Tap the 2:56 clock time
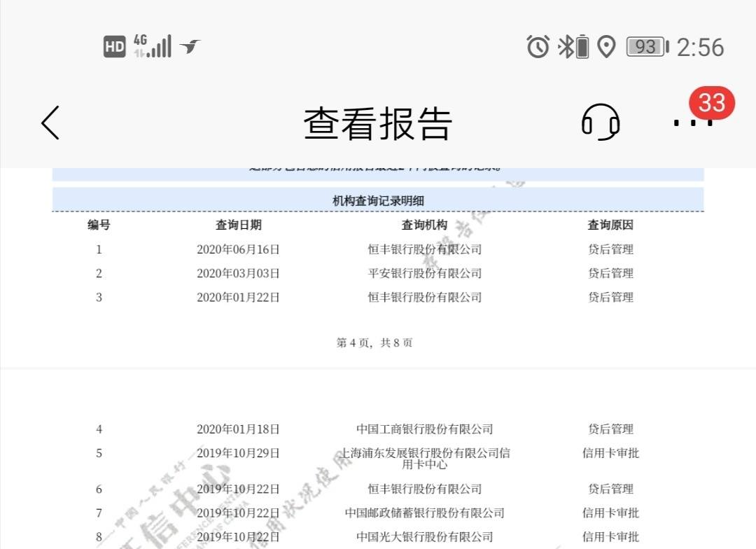The height and width of the screenshot is (549, 756). click(x=700, y=48)
